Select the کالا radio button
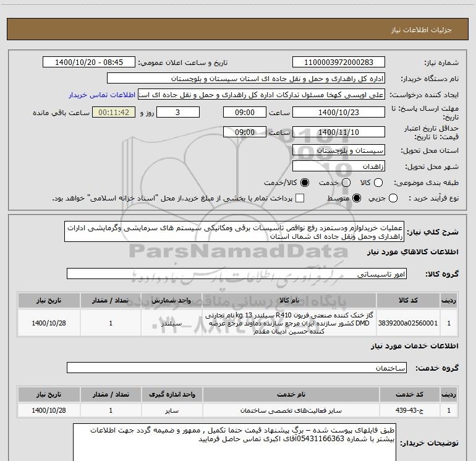 pyautogui.click(x=378, y=183)
